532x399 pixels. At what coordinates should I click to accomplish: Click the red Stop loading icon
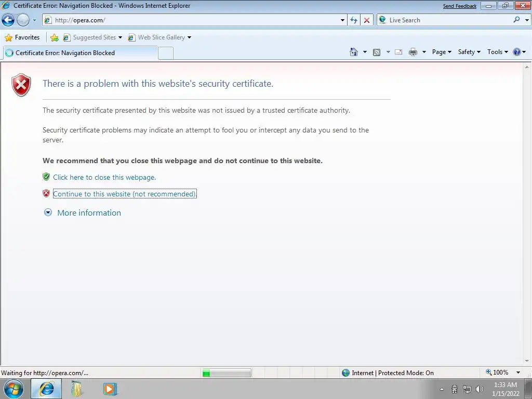tap(367, 20)
